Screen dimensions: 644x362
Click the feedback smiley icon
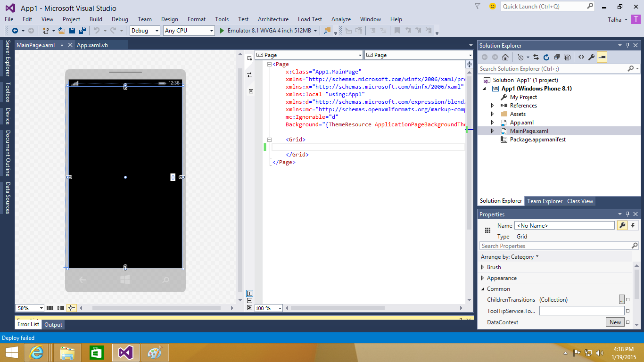point(493,6)
